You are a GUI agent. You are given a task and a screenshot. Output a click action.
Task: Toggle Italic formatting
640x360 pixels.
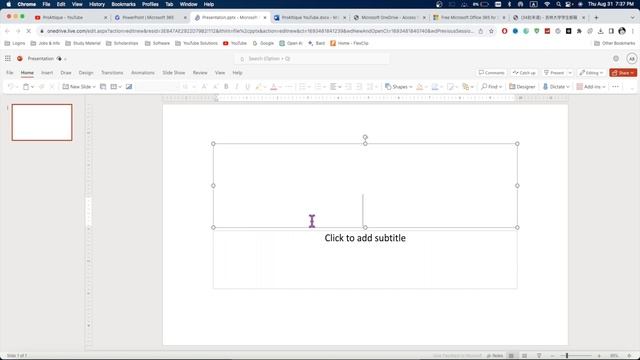(237, 87)
